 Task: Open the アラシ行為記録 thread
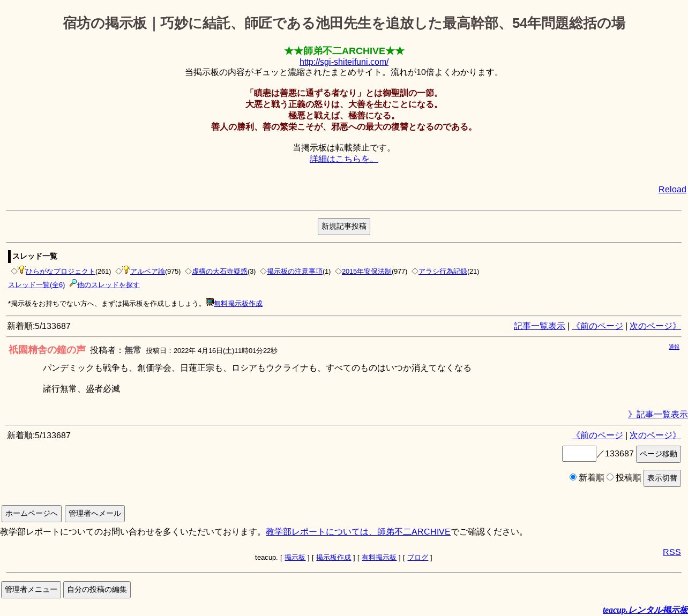coord(443,272)
